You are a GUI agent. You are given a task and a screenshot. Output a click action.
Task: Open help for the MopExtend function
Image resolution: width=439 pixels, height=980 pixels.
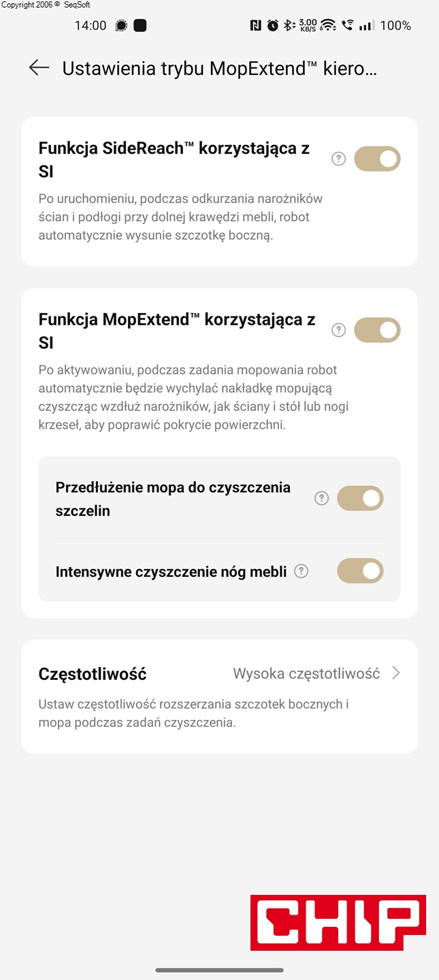[338, 330]
